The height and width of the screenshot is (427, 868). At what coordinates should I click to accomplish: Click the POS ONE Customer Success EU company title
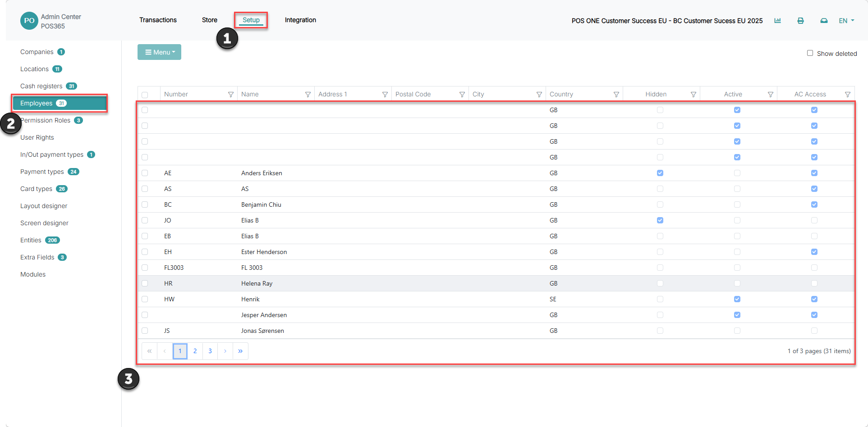667,21
